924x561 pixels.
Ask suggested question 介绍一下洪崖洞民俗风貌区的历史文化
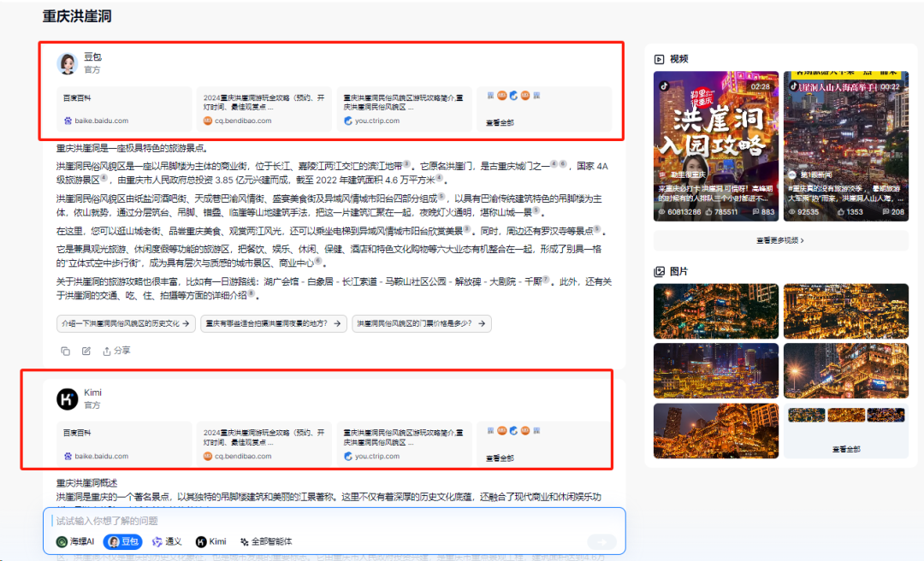126,323
